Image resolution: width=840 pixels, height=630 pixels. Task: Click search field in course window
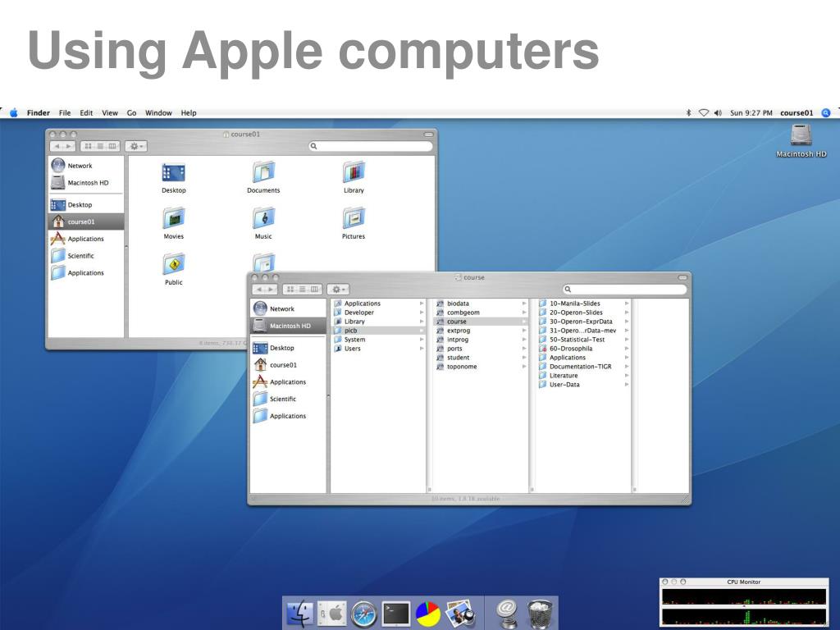pyautogui.click(x=624, y=290)
